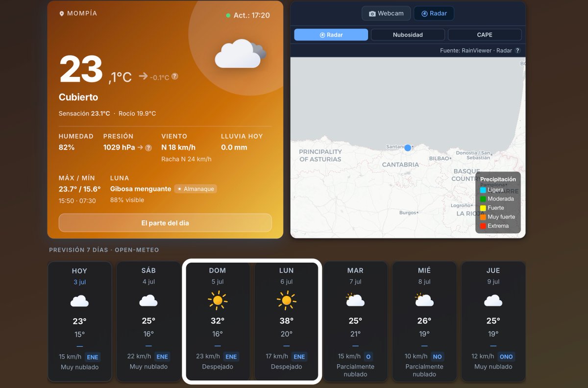Select the top Radar view button
Image resolution: width=588 pixels, height=388 pixels.
pos(434,13)
